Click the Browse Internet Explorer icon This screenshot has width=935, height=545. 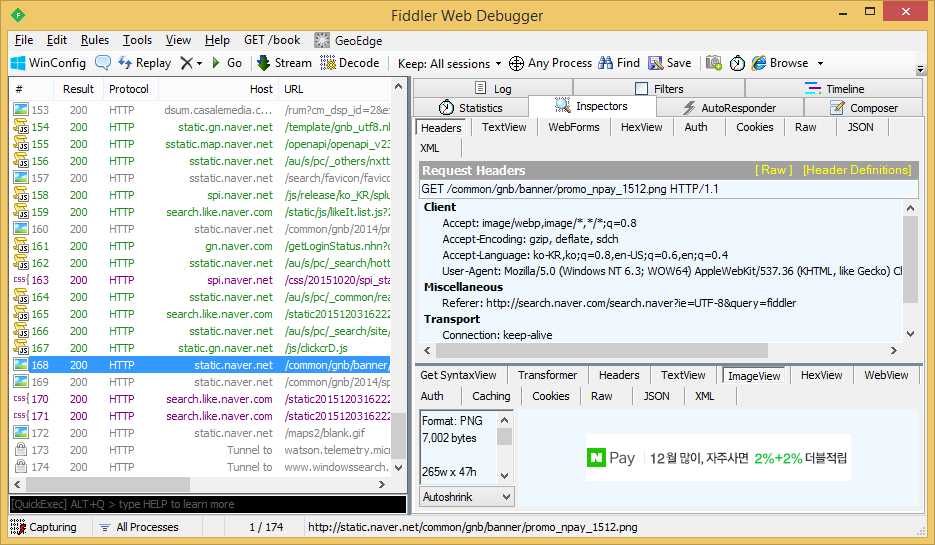tap(758, 63)
